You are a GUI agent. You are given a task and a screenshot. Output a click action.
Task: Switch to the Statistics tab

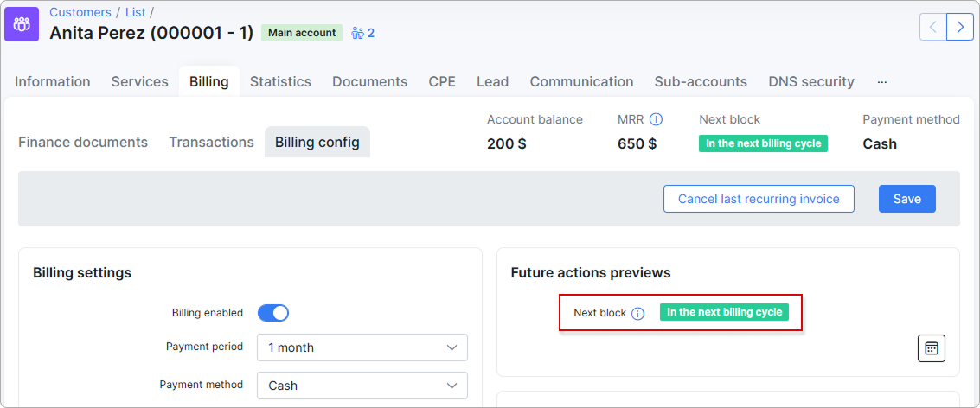coord(280,82)
